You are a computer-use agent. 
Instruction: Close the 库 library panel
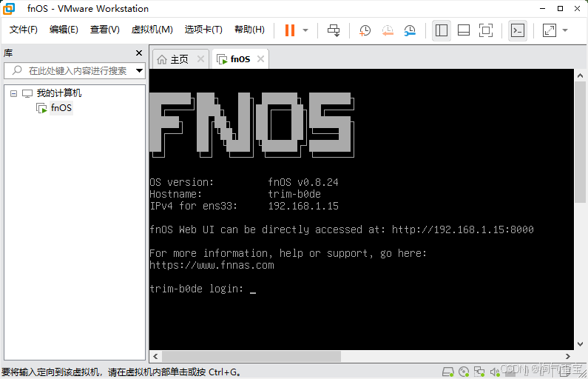coord(139,53)
